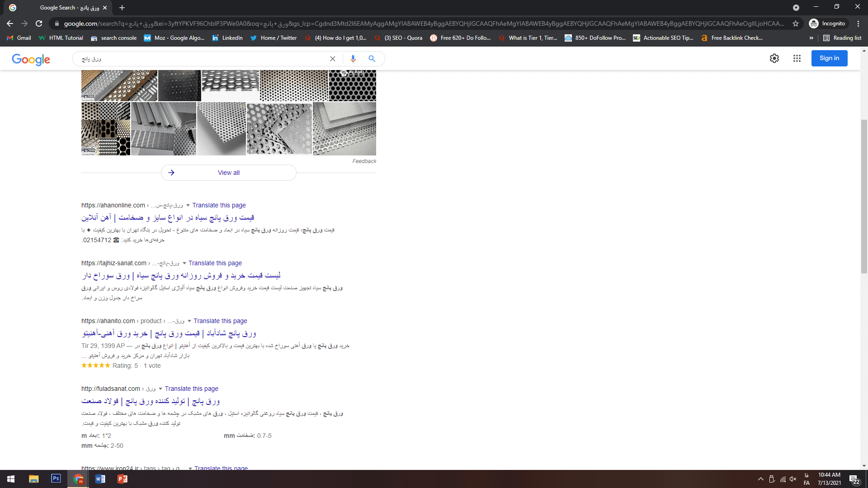Click the Google logo
This screenshot has height=488, width=868.
click(x=31, y=59)
